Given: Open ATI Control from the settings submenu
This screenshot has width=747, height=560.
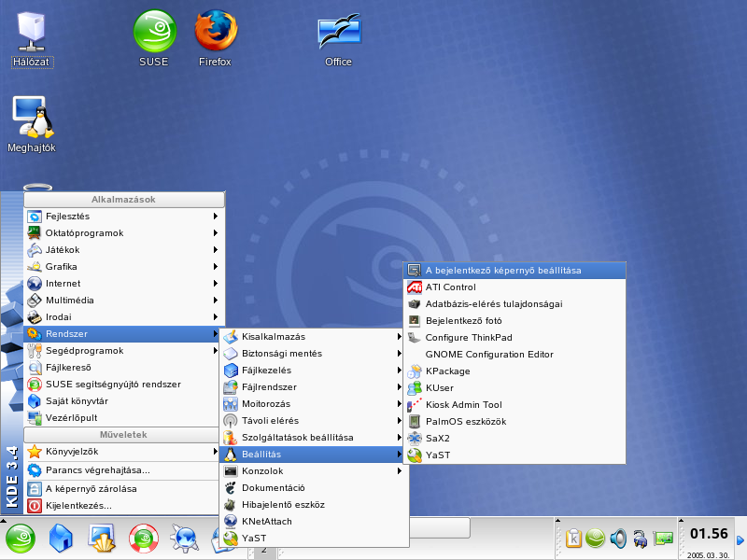Looking at the screenshot, I should [x=514, y=287].
